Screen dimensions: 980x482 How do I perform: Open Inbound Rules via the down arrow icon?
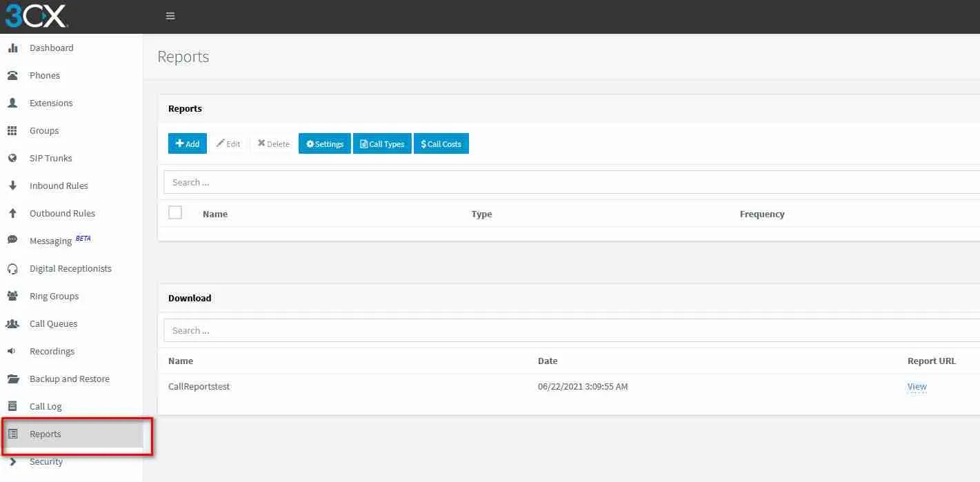[14, 185]
